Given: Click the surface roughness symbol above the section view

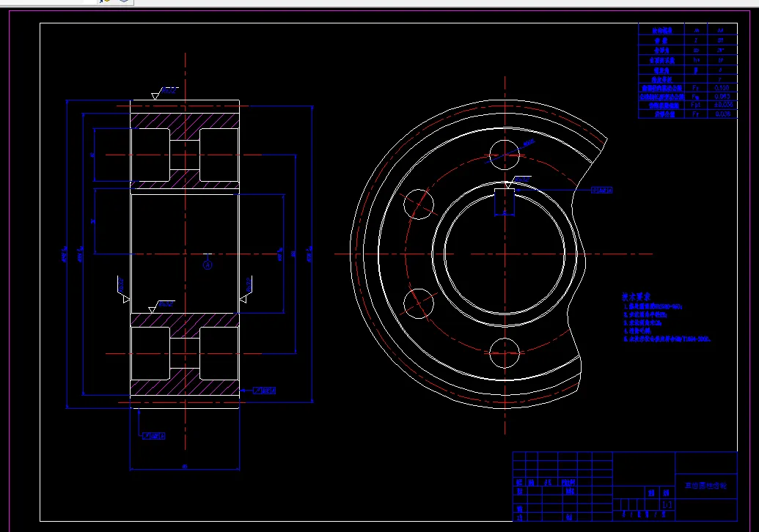Looking at the screenshot, I should click(164, 93).
